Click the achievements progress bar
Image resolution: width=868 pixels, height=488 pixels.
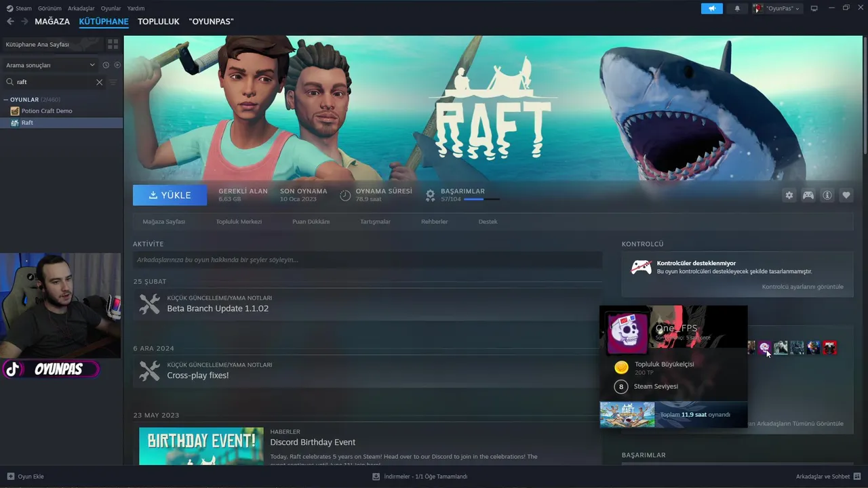(x=481, y=199)
